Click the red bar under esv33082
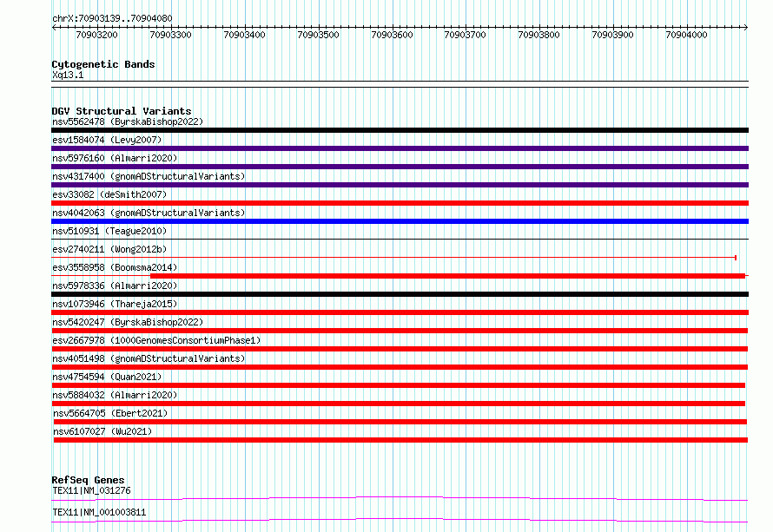This screenshot has height=532, width=773. tap(400, 203)
